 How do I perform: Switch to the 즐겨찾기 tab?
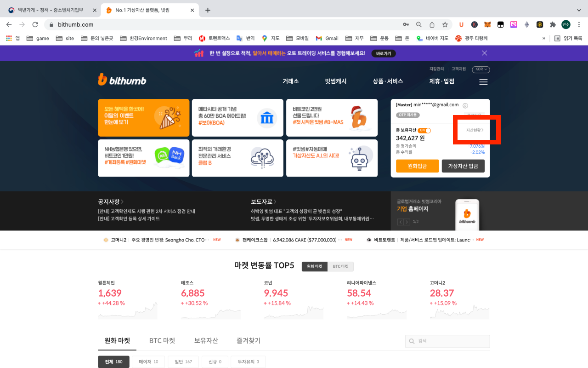[x=249, y=341]
